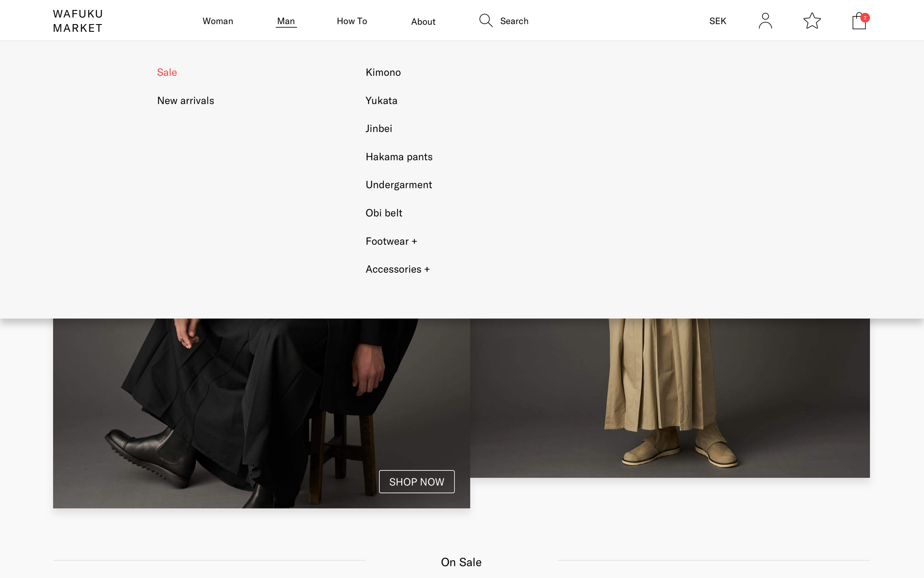The image size is (924, 578).
Task: Click the On Sale section heading
Action: click(x=461, y=562)
